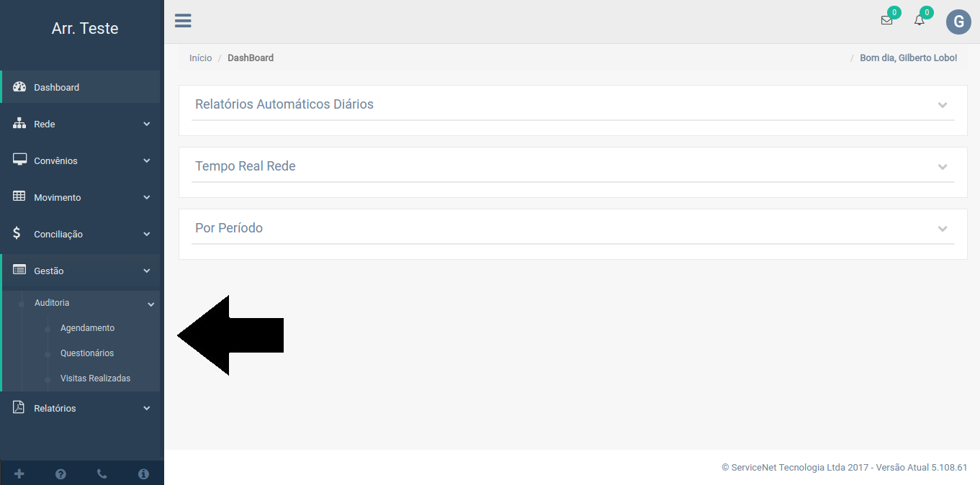Open the messages envelope icon
This screenshot has height=485, width=980.
(x=886, y=21)
